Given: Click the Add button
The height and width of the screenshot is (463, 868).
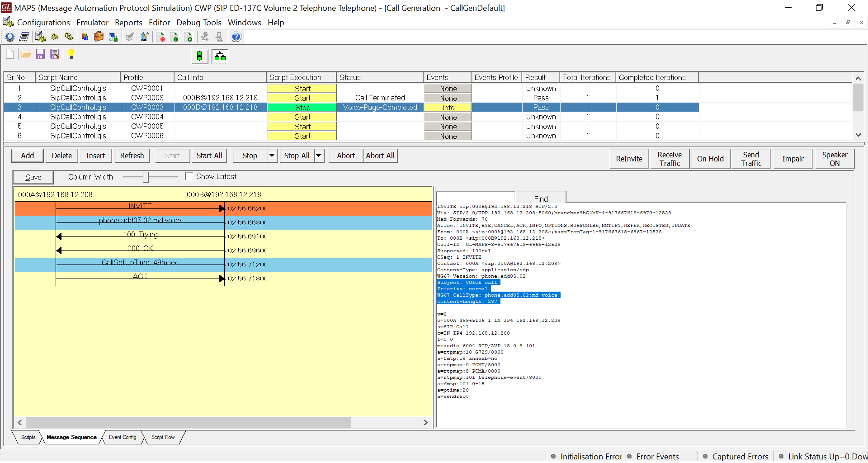Looking at the screenshot, I should 28,156.
